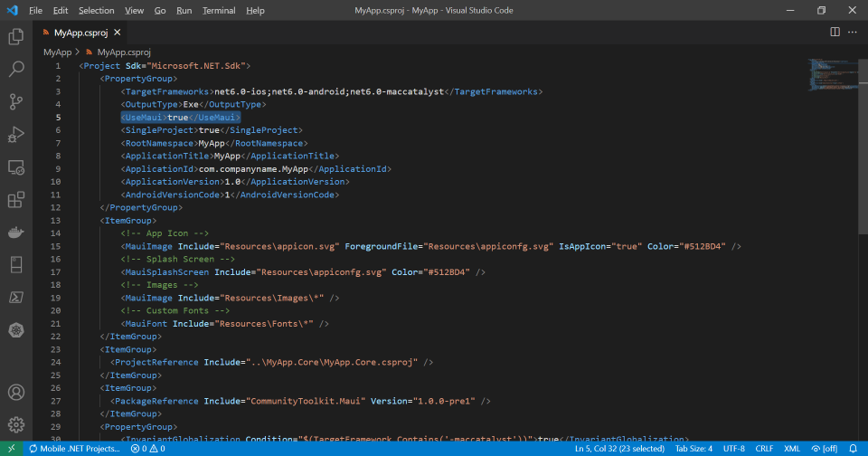868x456 pixels.
Task: Open the editor More Actions ellipsis menu
Action: click(x=853, y=32)
